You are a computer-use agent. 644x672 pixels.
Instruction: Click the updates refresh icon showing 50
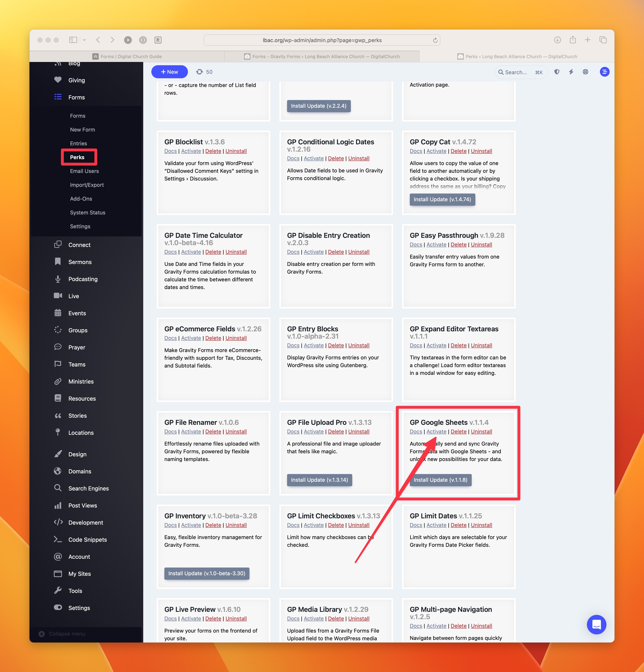click(199, 72)
